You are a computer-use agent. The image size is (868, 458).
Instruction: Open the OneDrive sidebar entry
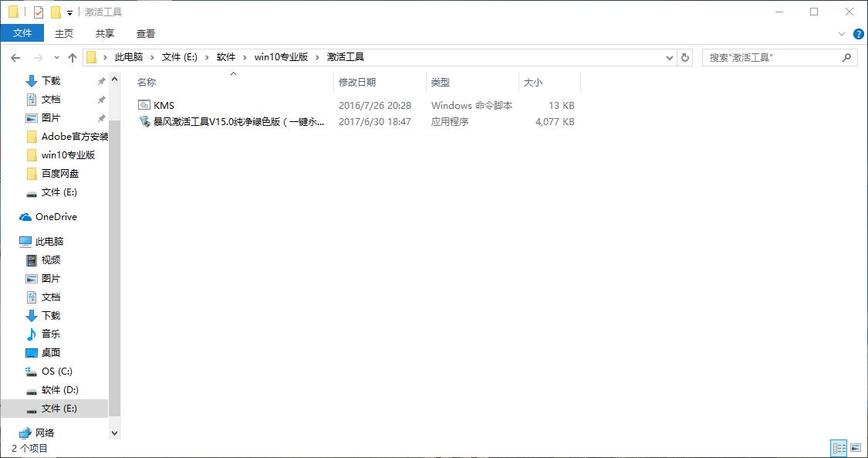[x=56, y=216]
